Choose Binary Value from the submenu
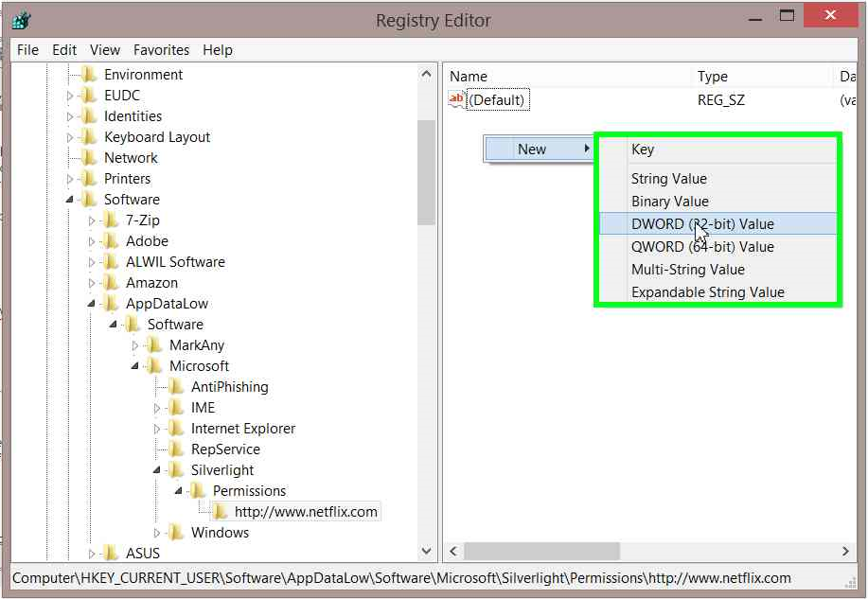 (718, 202)
